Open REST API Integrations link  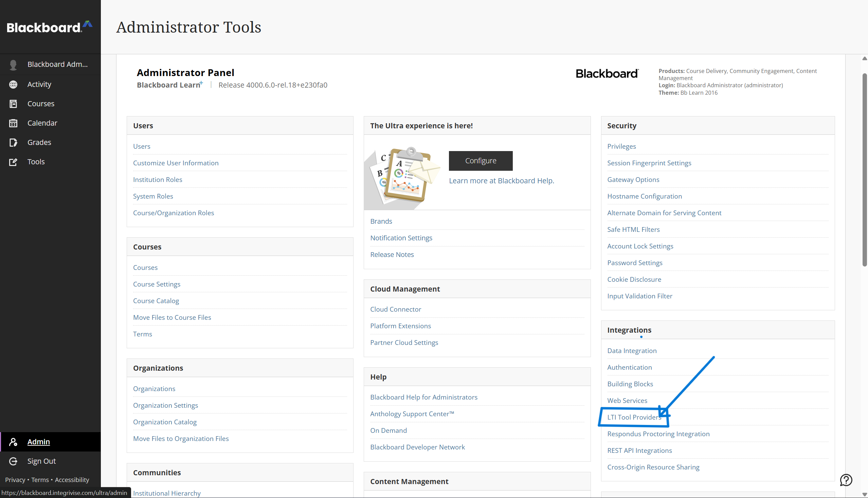639,450
